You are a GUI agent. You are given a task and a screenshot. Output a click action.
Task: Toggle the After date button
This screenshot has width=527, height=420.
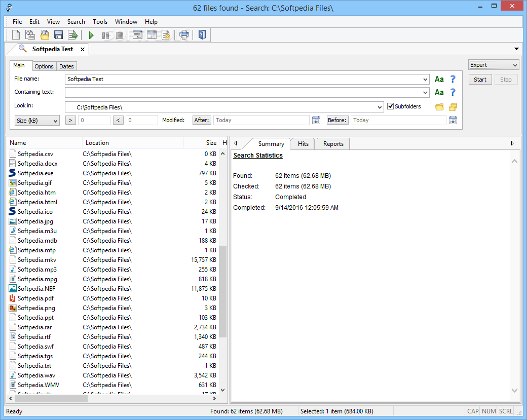[202, 120]
